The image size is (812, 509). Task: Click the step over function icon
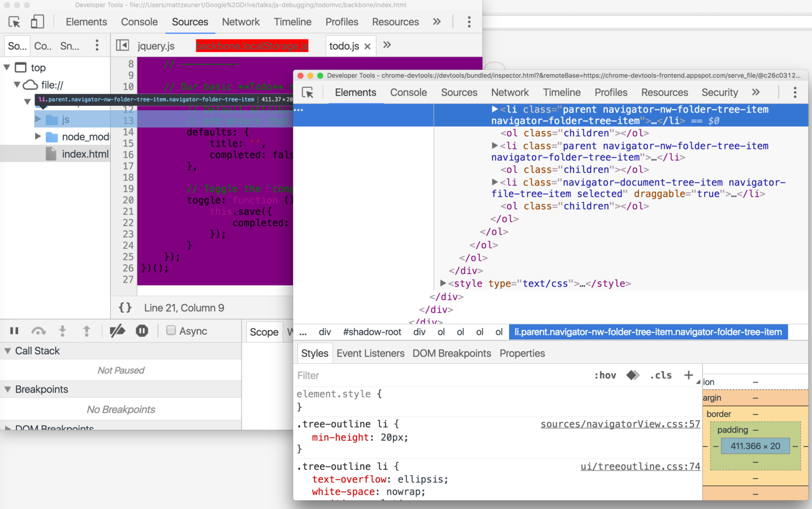(38, 331)
